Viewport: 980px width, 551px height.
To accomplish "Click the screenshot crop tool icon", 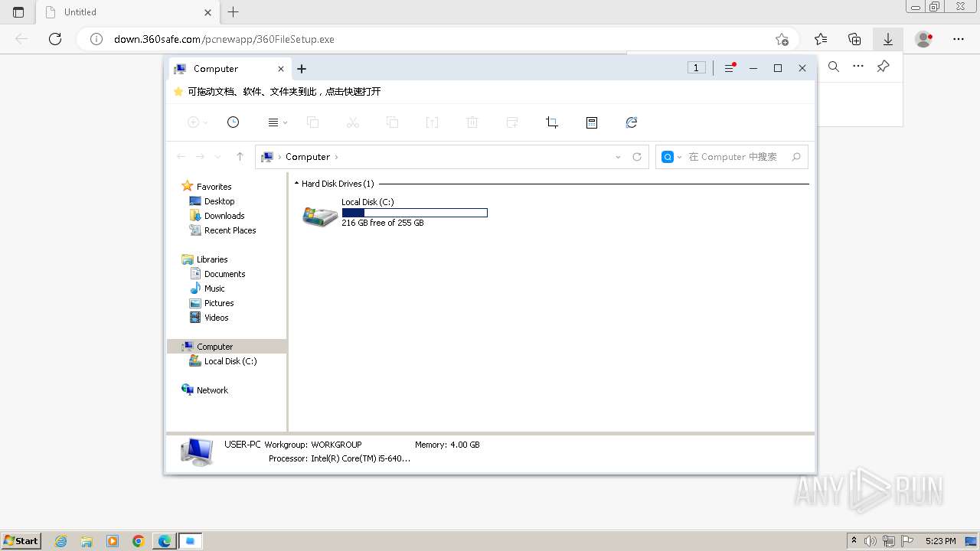I will (552, 122).
